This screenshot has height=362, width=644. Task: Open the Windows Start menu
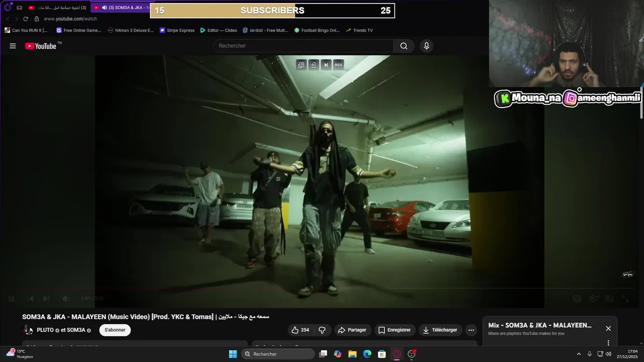pyautogui.click(x=233, y=354)
